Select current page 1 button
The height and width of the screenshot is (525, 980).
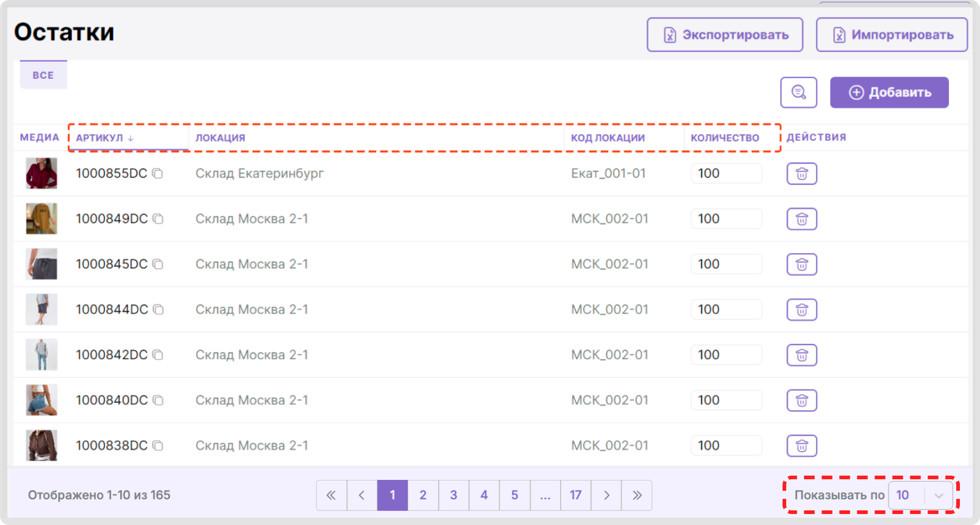pyautogui.click(x=392, y=495)
